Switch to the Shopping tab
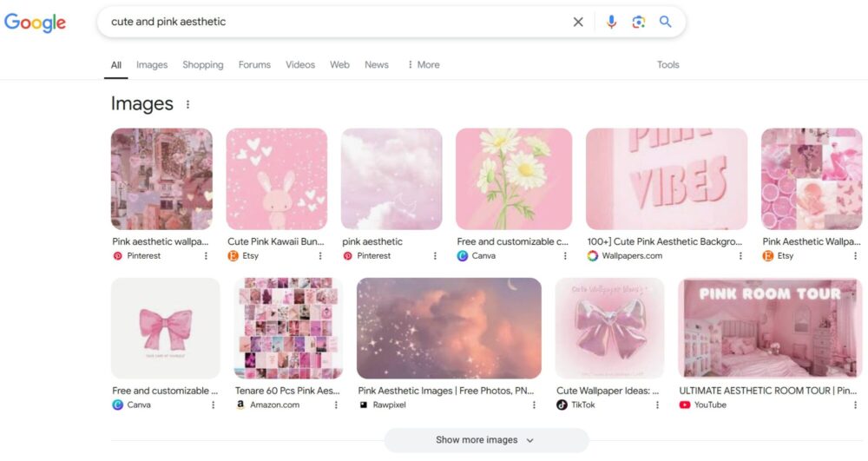Image resolution: width=868 pixels, height=461 pixels. [202, 65]
